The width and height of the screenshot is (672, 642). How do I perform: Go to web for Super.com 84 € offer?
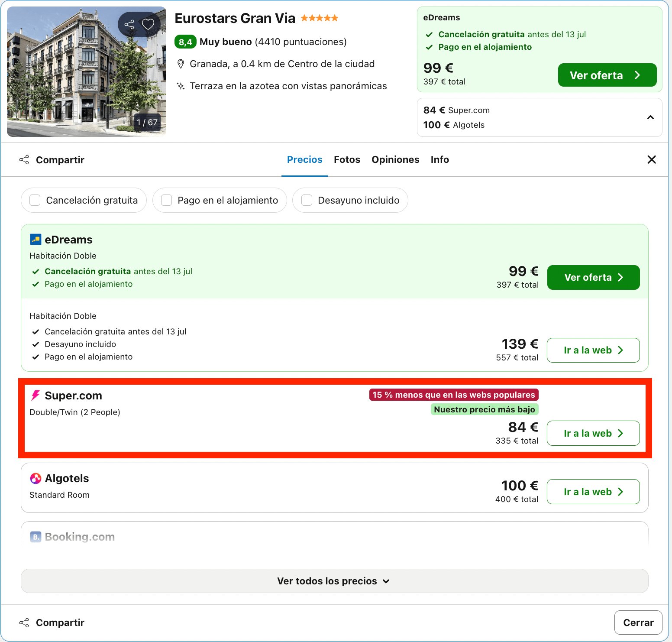(593, 433)
